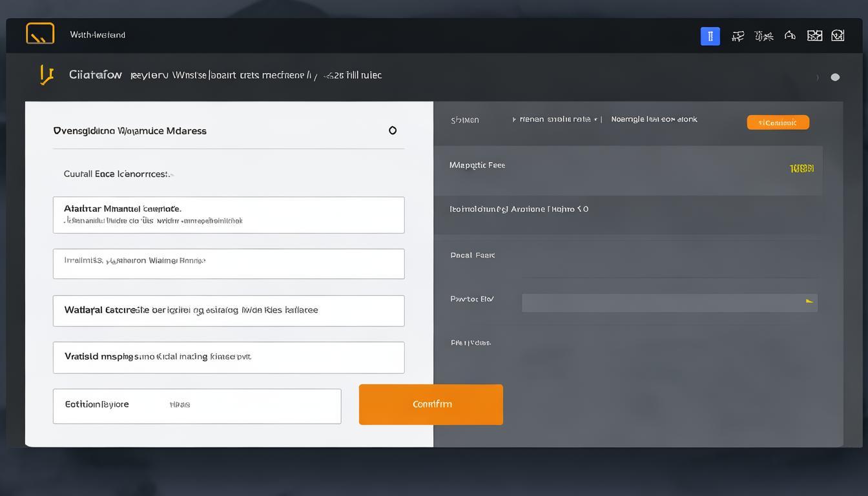Image resolution: width=868 pixels, height=496 pixels.
Task: Click the yellow icon left of the Ciiatafow heading
Action: 46,75
